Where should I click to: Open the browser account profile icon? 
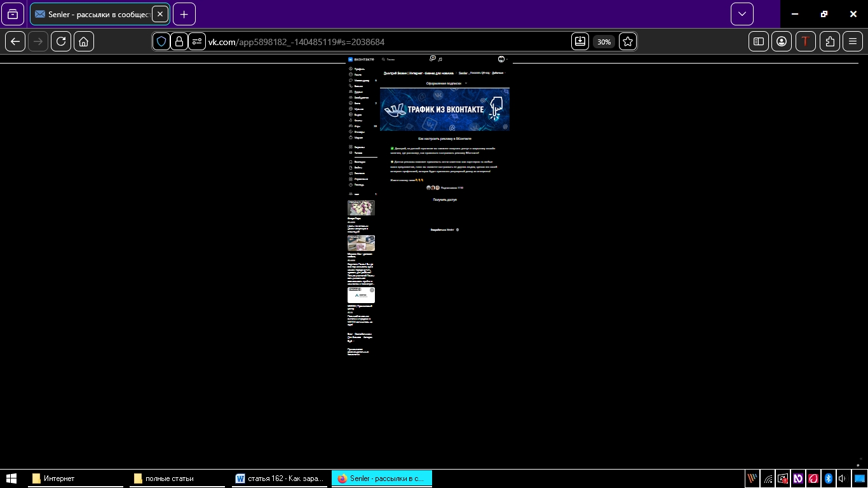click(x=782, y=41)
